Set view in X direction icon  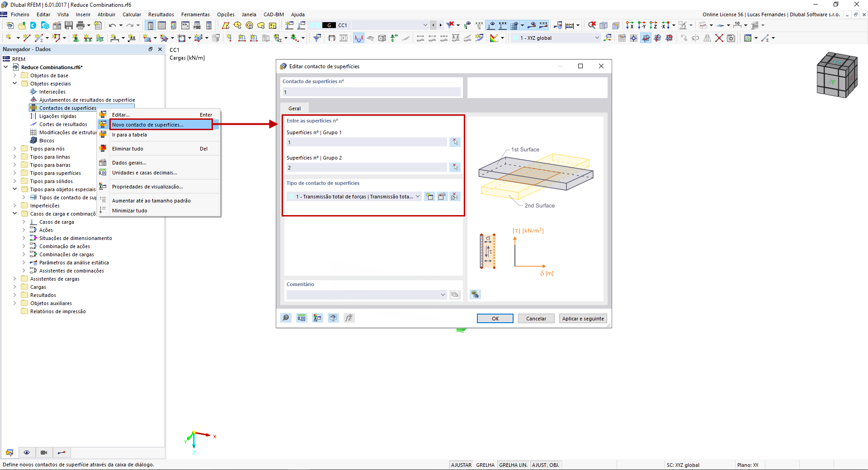click(630, 25)
